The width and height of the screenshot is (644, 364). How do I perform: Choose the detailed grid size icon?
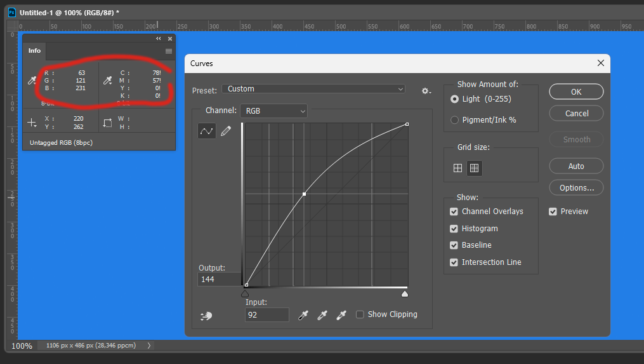click(475, 168)
